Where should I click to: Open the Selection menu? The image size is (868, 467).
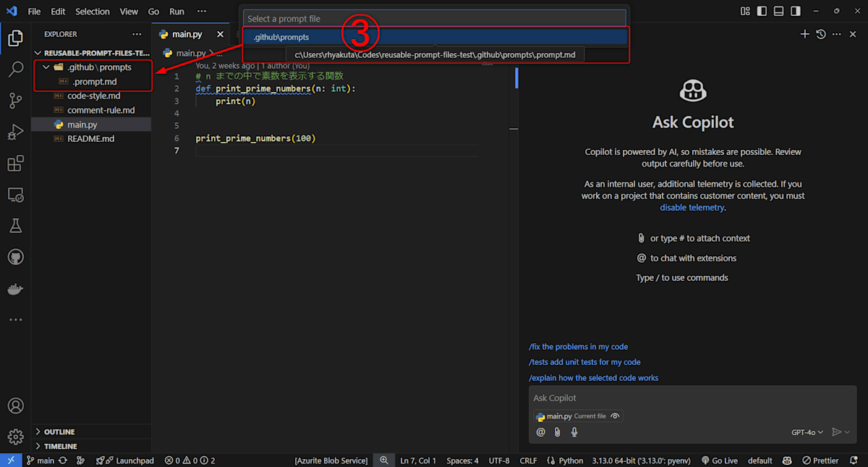coord(93,12)
